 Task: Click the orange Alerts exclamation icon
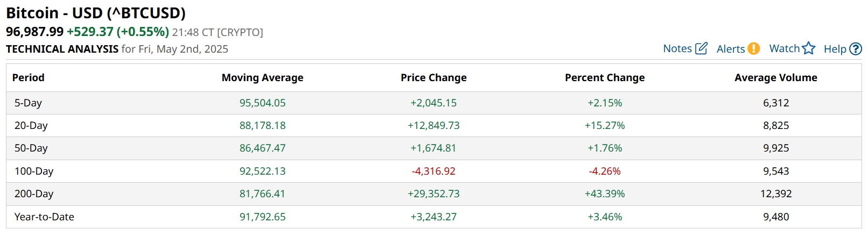pos(753,49)
